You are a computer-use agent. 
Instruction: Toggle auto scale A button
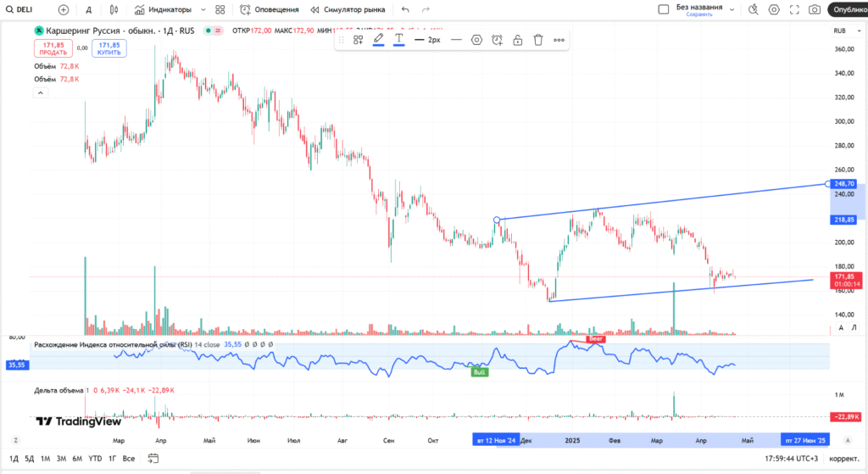click(x=841, y=328)
